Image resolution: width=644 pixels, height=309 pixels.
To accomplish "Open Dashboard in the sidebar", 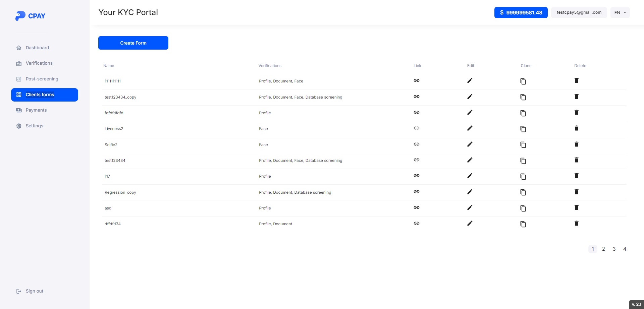I will point(37,48).
